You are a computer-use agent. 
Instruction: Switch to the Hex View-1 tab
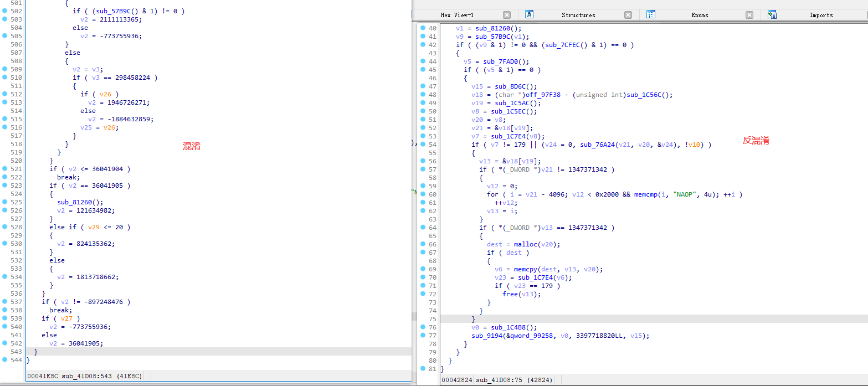click(x=457, y=15)
